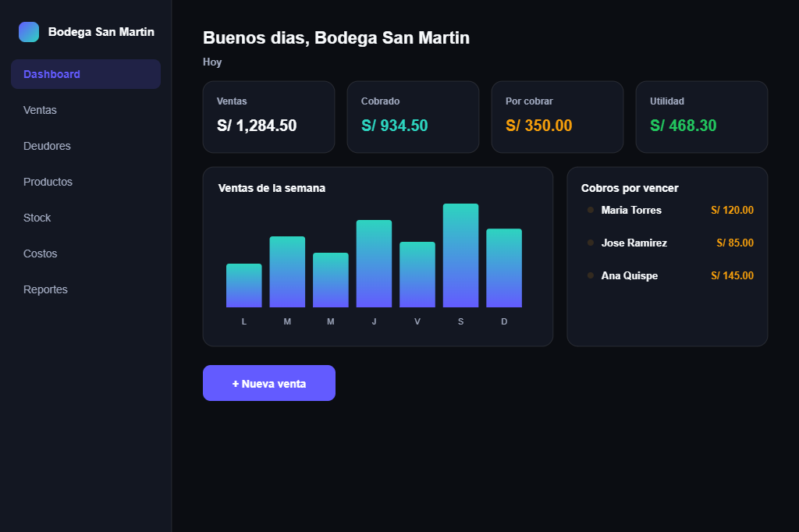Click the status dot beside Ana Quispe
Viewport: 799px width, 532px height.
tap(591, 275)
